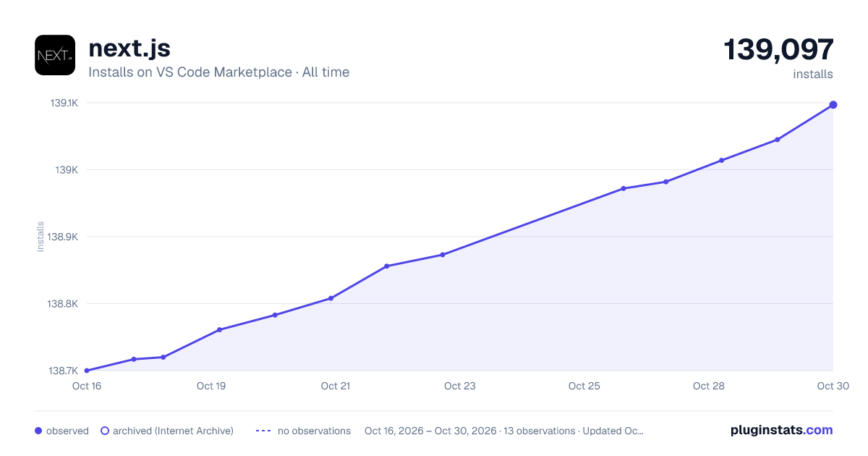Click the data point just before Oct 23
The width and height of the screenshot is (868, 456).
click(443, 255)
